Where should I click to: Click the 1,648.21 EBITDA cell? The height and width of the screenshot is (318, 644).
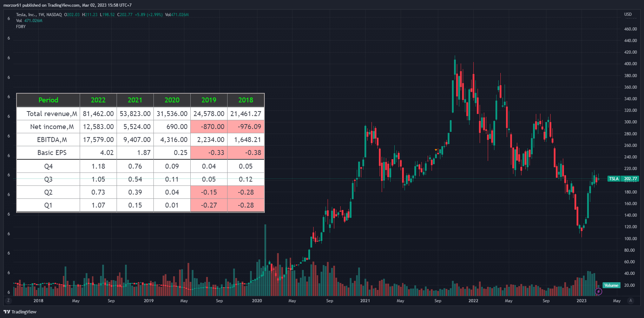(x=246, y=140)
